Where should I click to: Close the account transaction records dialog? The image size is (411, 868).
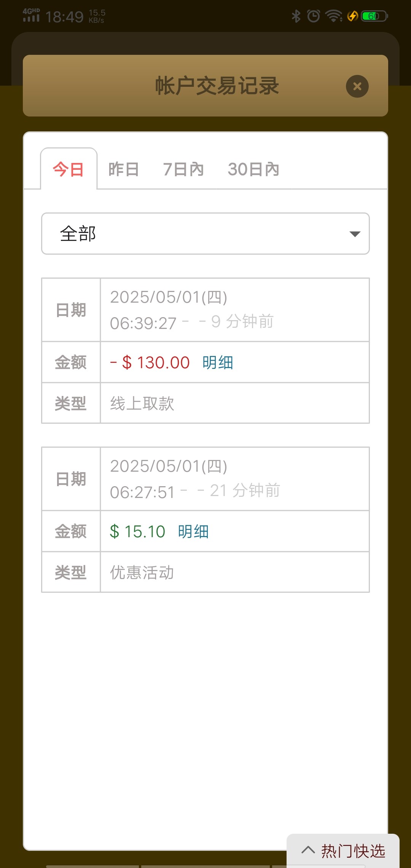pos(357,86)
